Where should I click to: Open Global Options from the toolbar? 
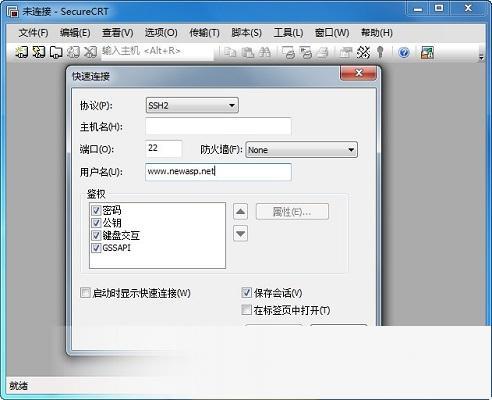[x=363, y=52]
